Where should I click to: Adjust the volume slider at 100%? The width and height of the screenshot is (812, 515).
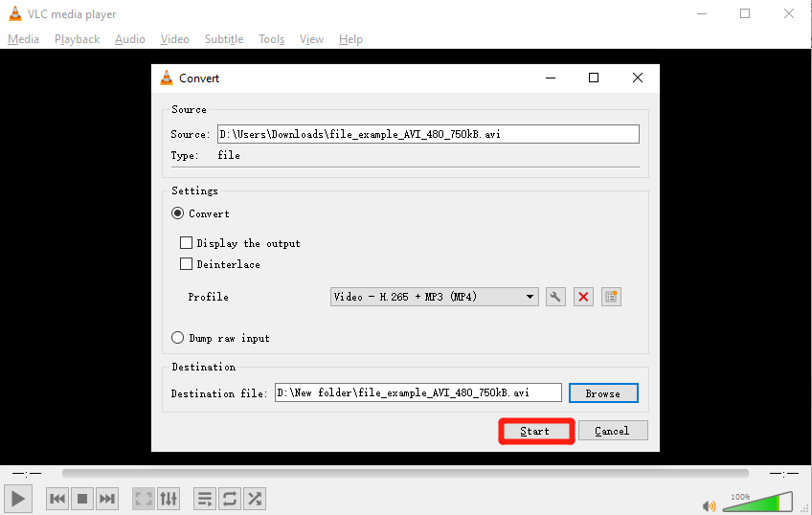pos(757,503)
